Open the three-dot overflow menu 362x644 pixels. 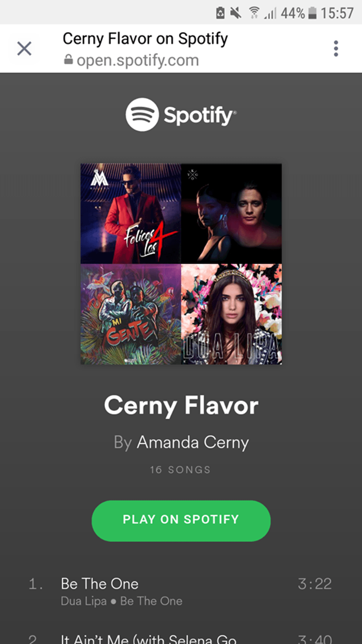[336, 48]
